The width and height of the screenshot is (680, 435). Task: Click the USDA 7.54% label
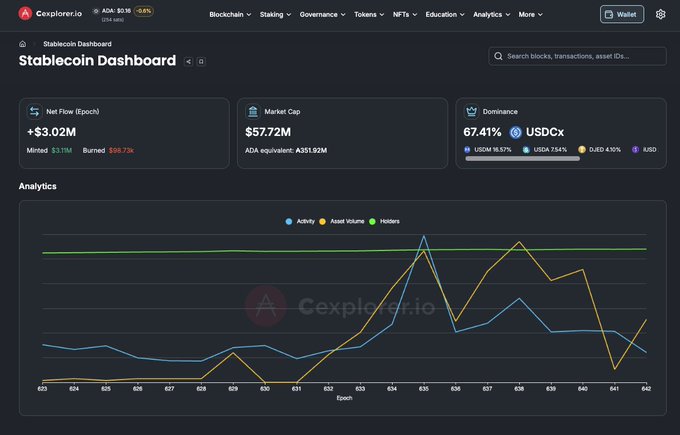point(550,150)
